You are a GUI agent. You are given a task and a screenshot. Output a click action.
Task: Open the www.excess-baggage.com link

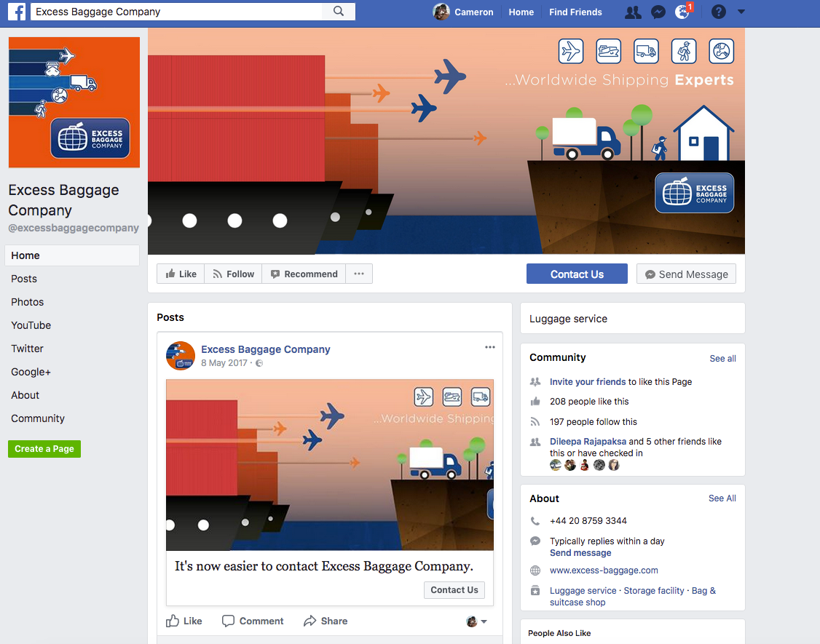coord(604,571)
